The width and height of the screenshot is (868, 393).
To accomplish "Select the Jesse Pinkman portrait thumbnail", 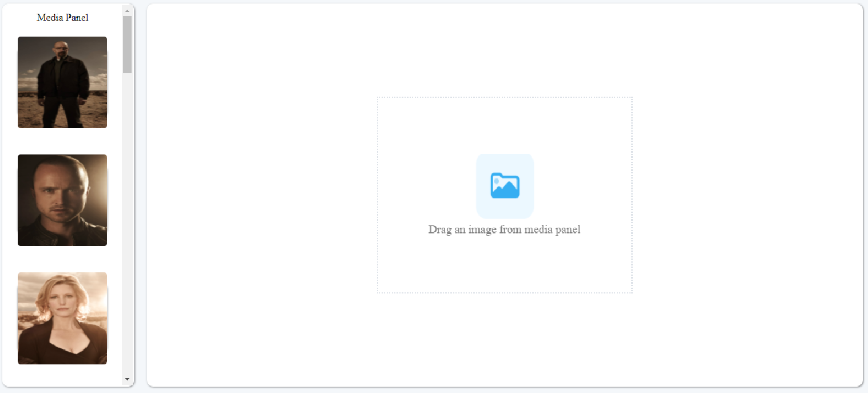I will [62, 200].
